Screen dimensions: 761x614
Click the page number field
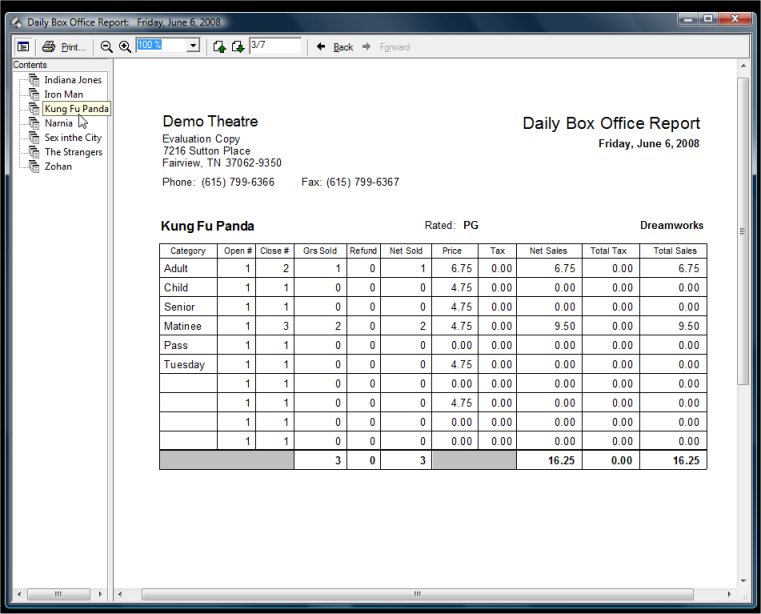point(275,46)
